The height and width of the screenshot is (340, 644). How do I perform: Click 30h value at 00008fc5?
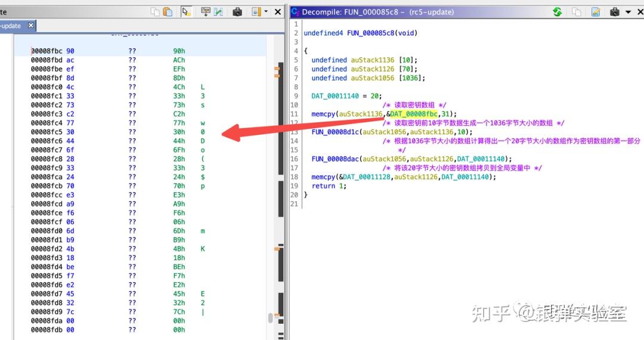(179, 132)
